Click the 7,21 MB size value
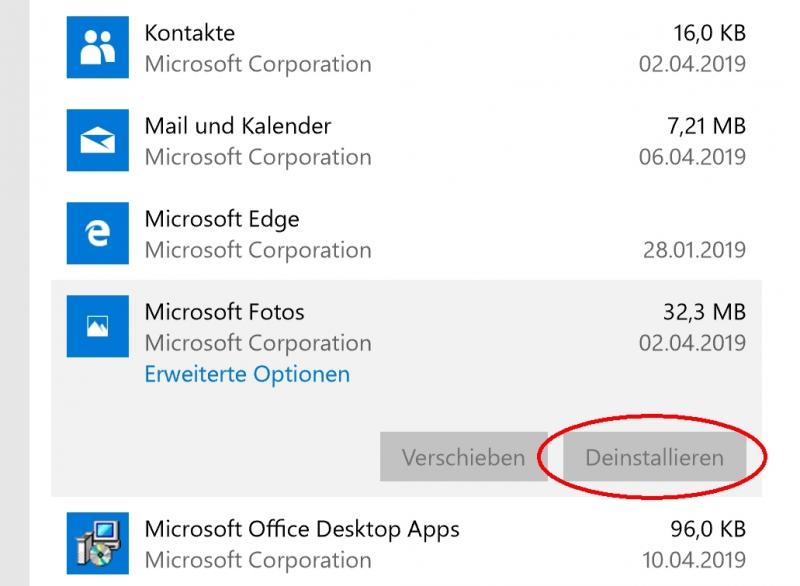 tap(706, 126)
